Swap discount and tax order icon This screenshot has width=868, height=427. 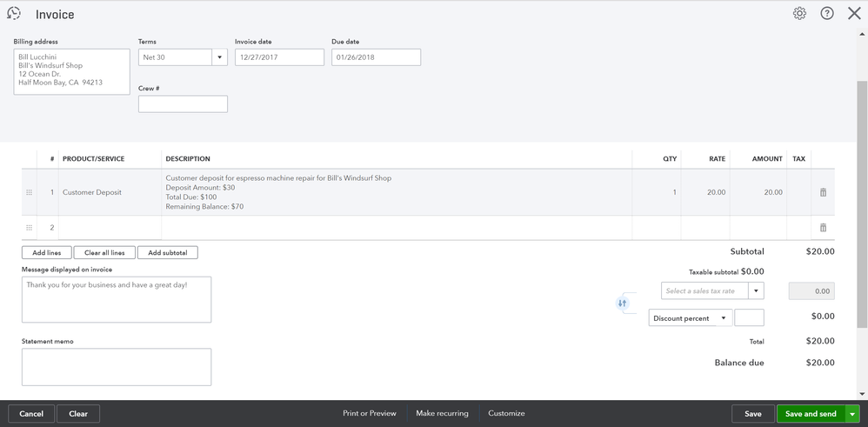tap(622, 303)
